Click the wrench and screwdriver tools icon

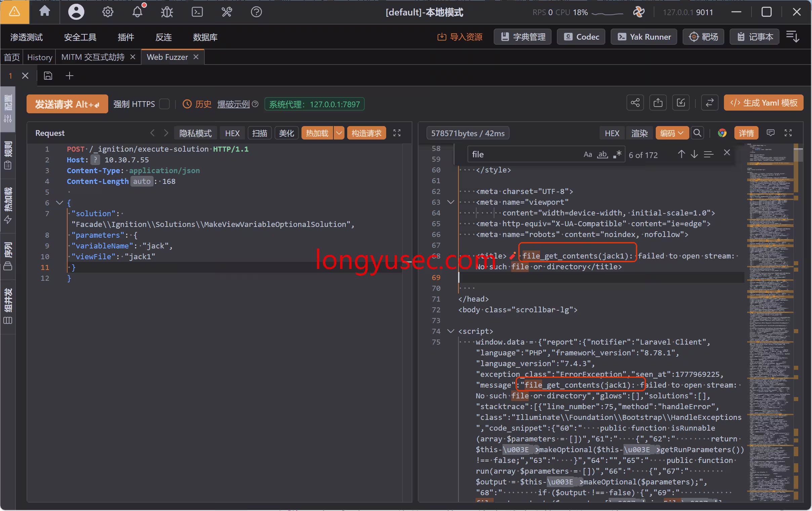coord(227,12)
